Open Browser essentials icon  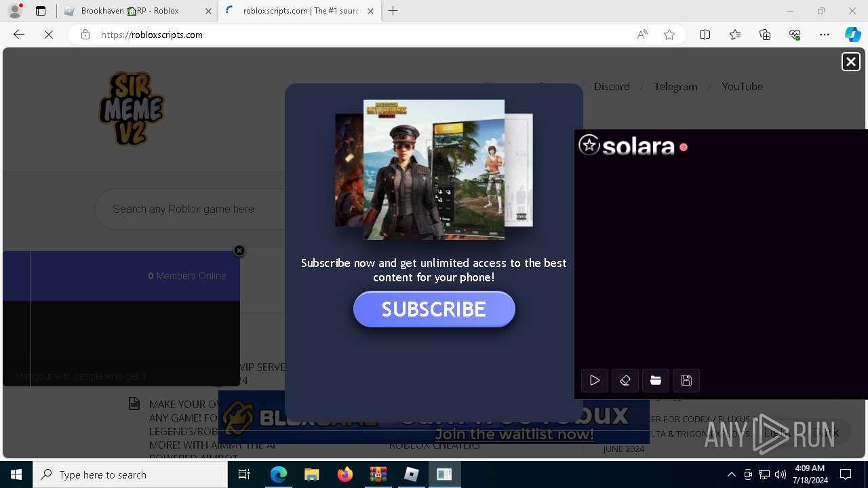point(795,35)
